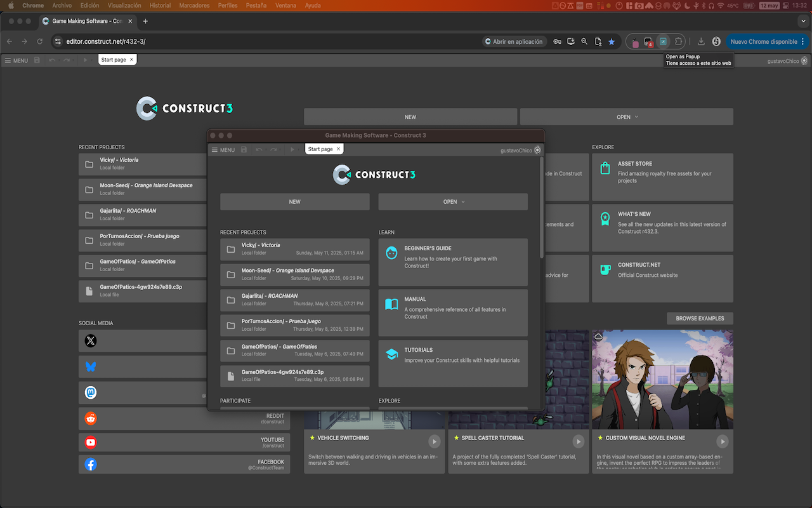Viewport: 812px width, 508px height.
Task: Expand the OPEN dropdown in main page
Action: 626,117
